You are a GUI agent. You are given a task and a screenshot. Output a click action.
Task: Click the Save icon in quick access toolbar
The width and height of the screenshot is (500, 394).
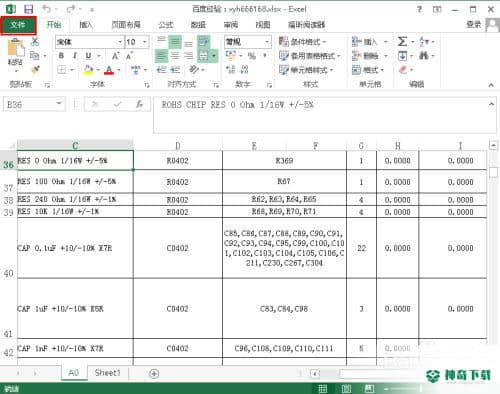[29, 9]
